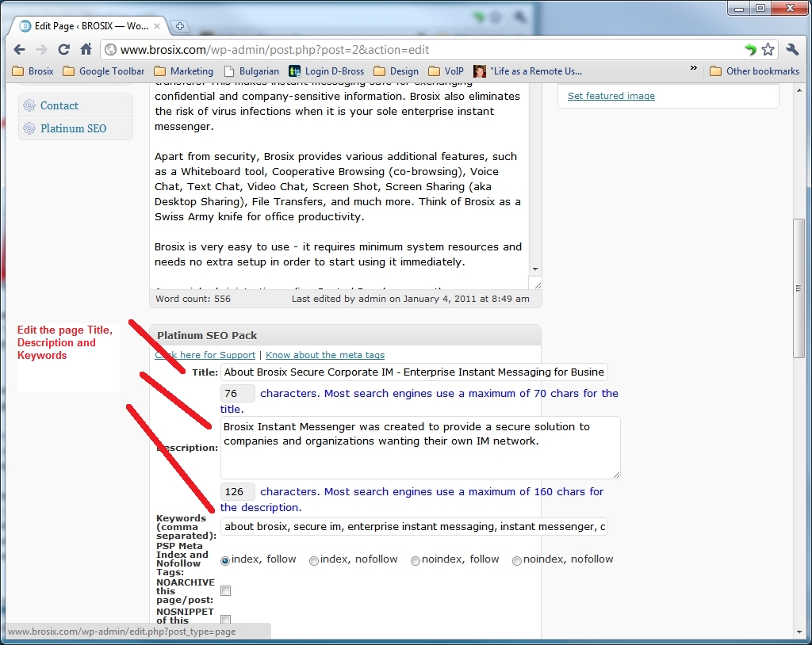The height and width of the screenshot is (645, 812).
Task: Select the "index, nofollow" radio button
Action: pyautogui.click(x=313, y=561)
